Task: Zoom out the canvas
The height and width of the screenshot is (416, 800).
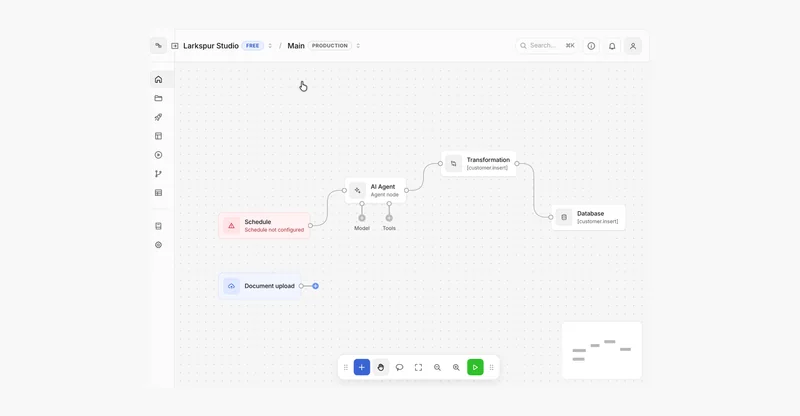Action: (x=437, y=367)
